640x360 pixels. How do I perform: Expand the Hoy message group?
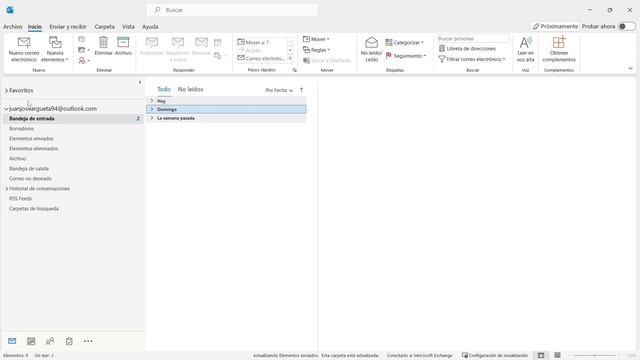coord(152,100)
